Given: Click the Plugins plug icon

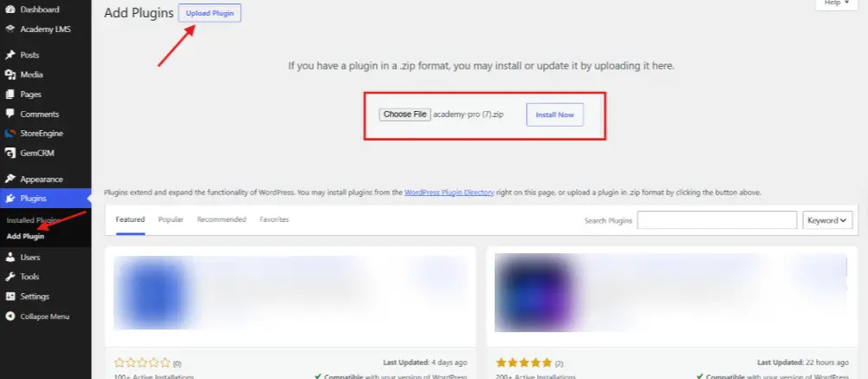Looking at the screenshot, I should tap(10, 199).
